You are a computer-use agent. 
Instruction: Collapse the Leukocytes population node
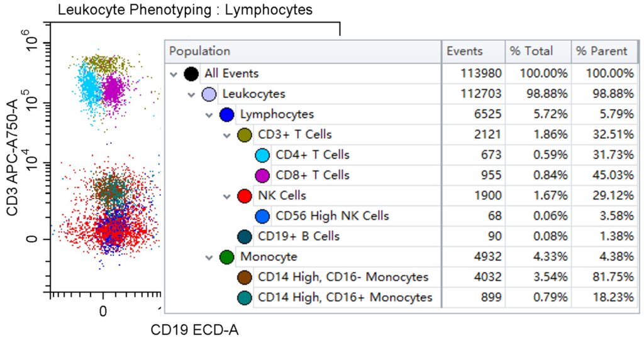pyautogui.click(x=192, y=94)
